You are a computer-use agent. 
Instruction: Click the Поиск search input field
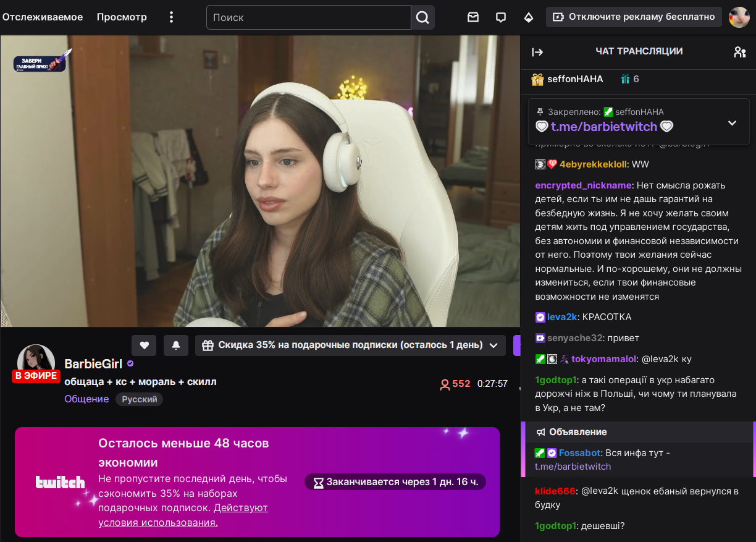click(309, 17)
